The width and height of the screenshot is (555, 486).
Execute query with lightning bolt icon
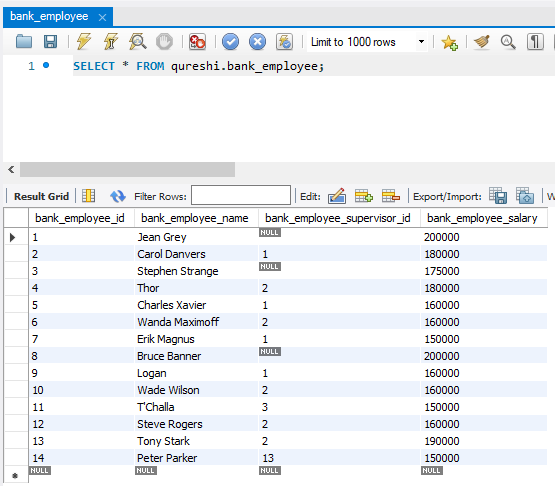coord(84,42)
